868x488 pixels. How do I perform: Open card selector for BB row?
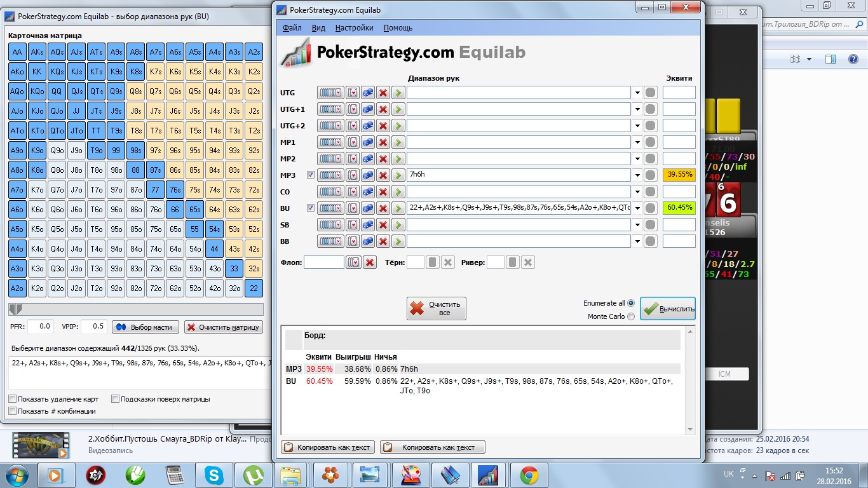[353, 241]
